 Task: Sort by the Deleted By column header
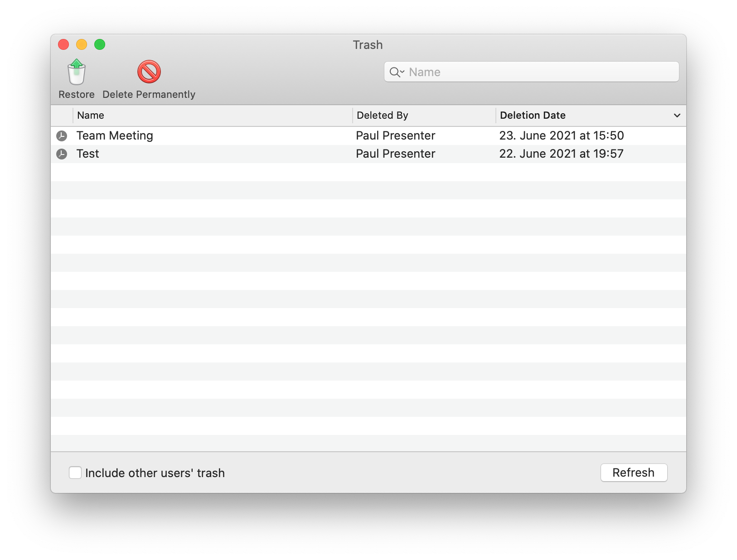coord(424,116)
